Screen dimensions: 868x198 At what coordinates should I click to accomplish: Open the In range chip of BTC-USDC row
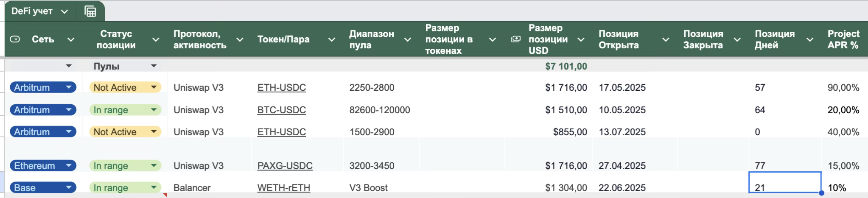tap(154, 110)
